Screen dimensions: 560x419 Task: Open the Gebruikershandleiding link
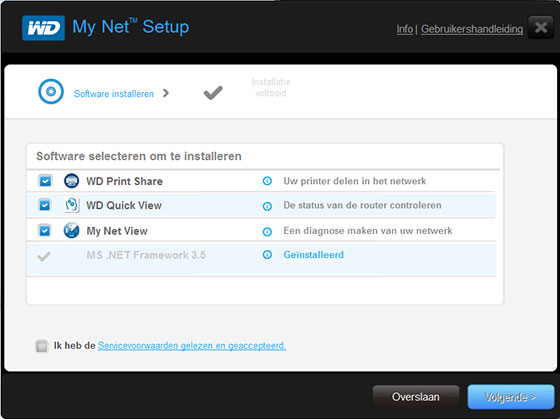click(472, 29)
